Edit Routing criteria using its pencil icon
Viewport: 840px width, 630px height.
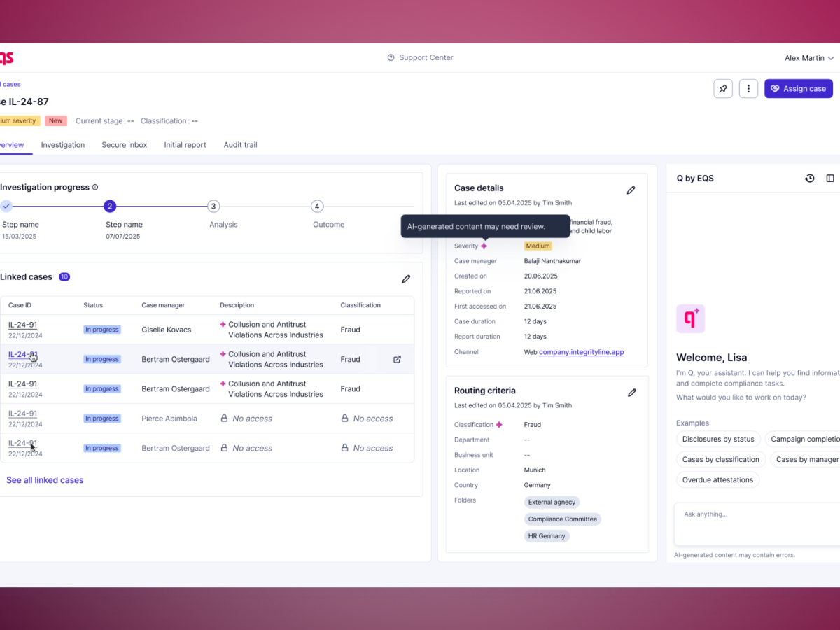pos(632,393)
